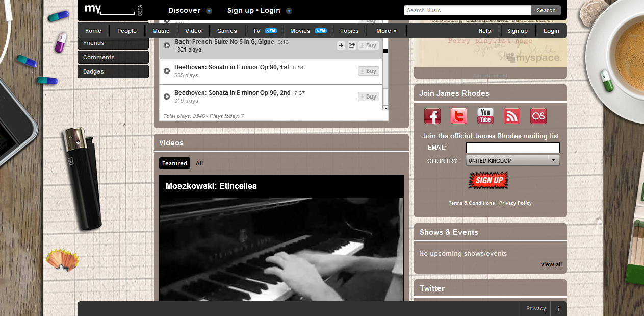Screen dimensions: 644x316
Task: Open the COUNTRY dropdown United Kingdom
Action: pos(512,160)
